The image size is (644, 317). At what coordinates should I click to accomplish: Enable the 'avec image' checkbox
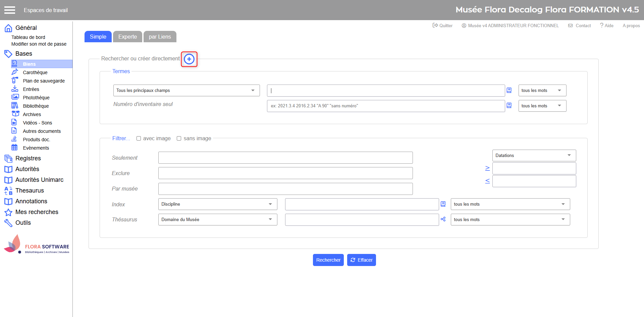139,139
